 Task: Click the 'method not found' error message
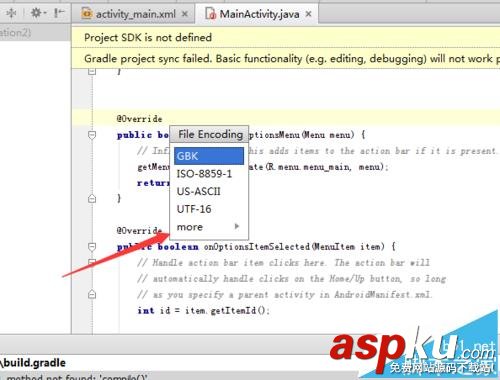[77, 377]
